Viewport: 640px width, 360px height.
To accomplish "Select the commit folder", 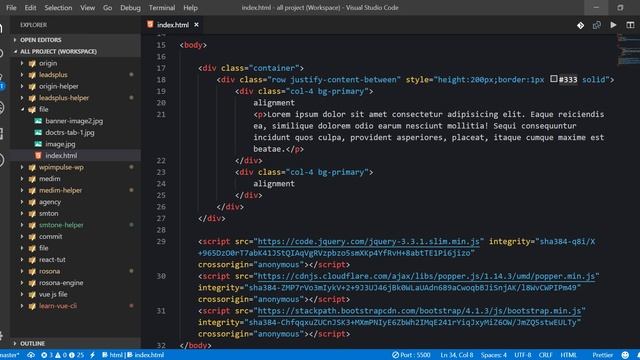I will 51,237.
